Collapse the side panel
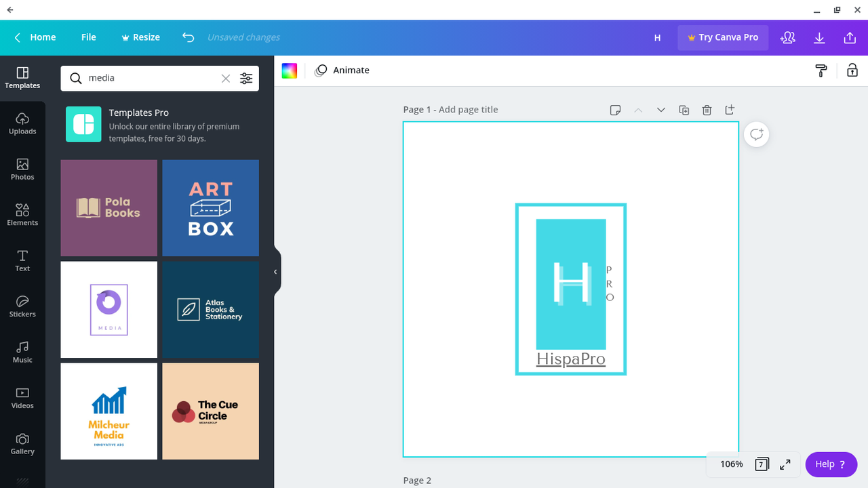The image size is (868, 488). (276, 272)
